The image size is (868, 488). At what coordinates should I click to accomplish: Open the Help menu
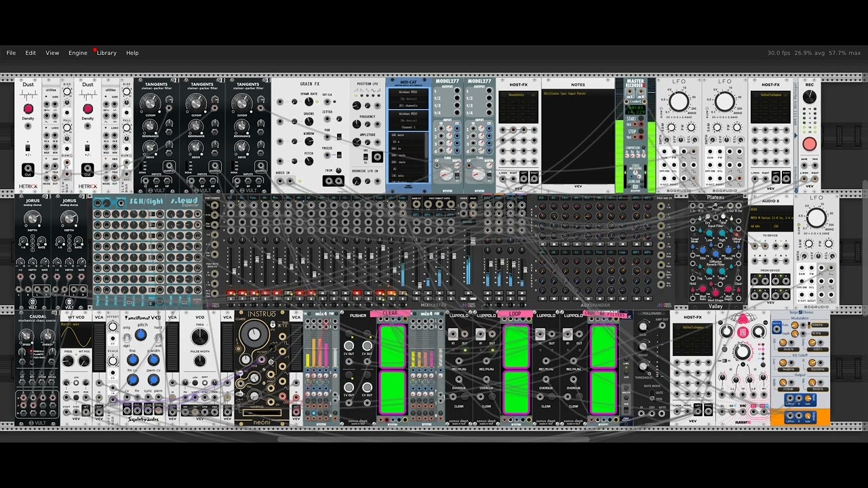(132, 53)
